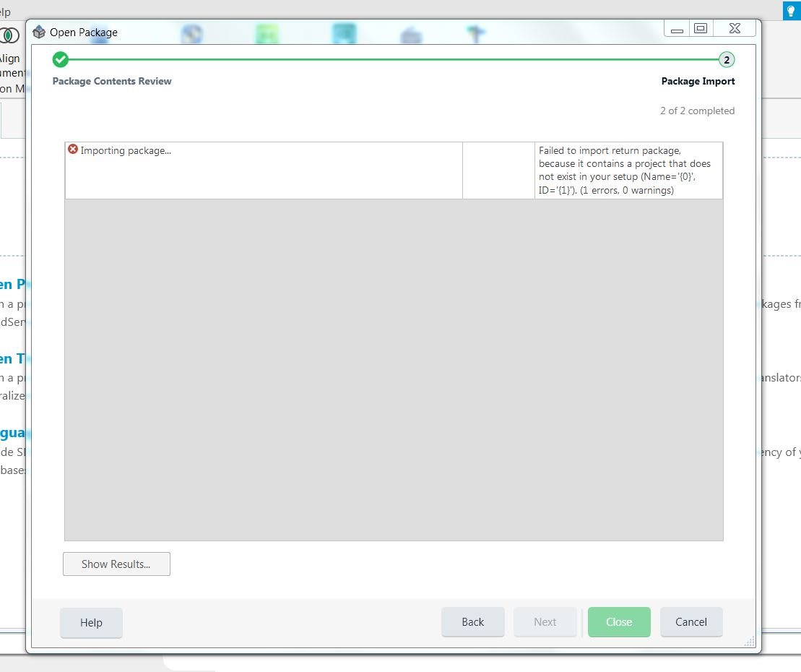Image resolution: width=801 pixels, height=672 pixels.
Task: Click the blue help bulb in the top-right corner
Action: click(x=791, y=11)
